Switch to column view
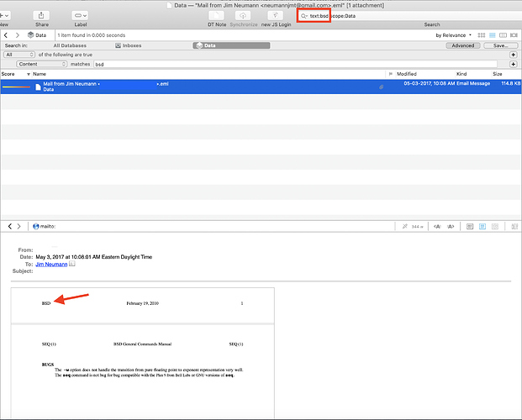The height and width of the screenshot is (420, 522). (503, 35)
